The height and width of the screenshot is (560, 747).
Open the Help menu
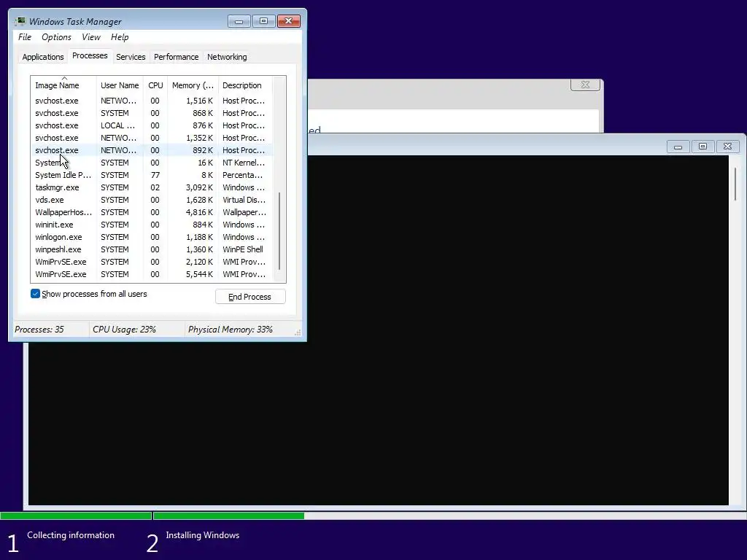120,37
